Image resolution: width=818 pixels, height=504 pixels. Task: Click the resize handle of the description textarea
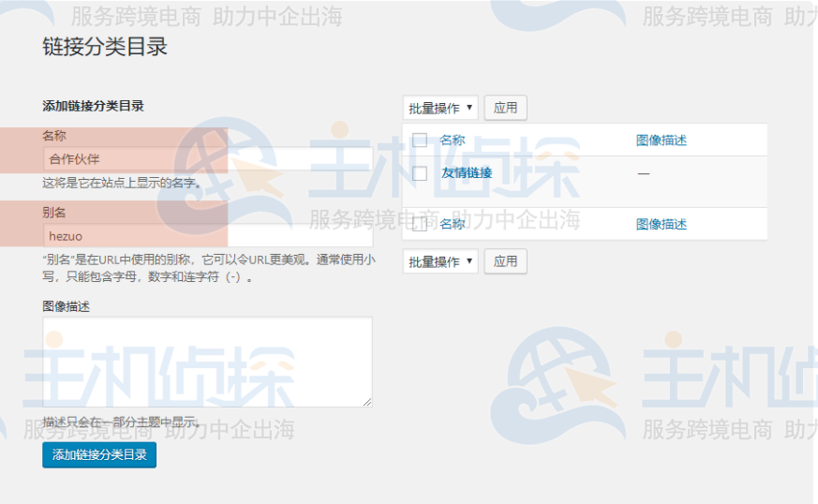367,402
